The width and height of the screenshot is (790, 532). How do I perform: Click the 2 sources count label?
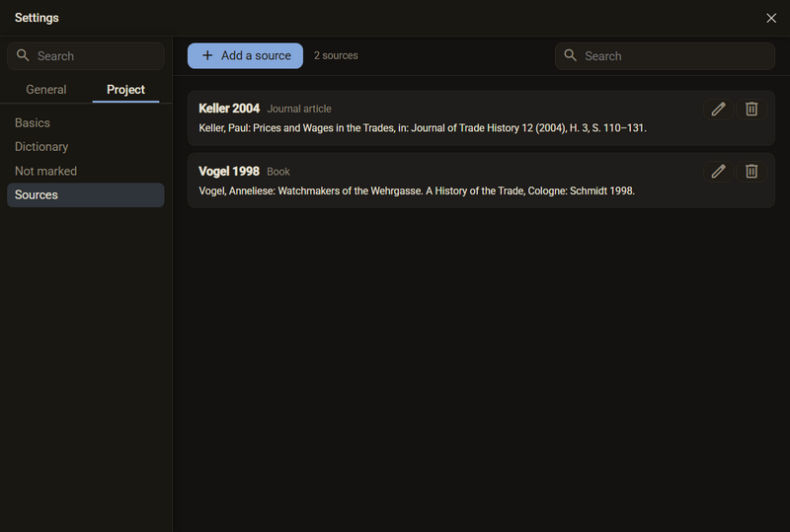pyautogui.click(x=336, y=55)
